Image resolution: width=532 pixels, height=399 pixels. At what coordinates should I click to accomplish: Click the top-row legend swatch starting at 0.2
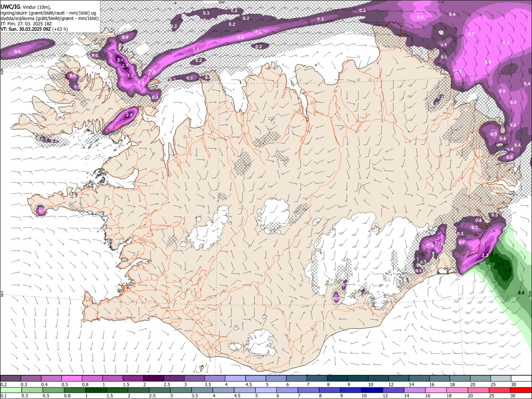10,379
